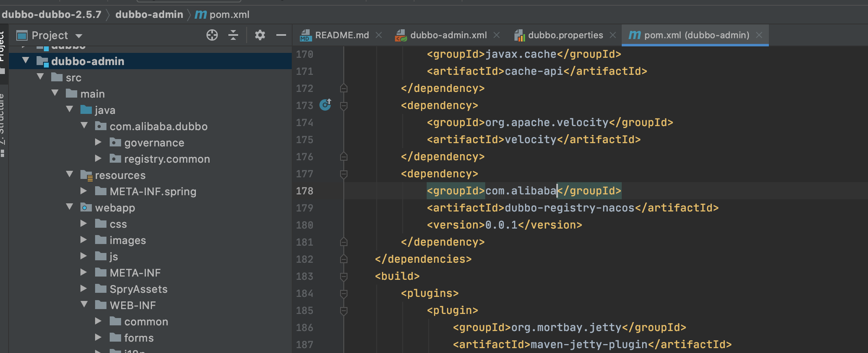Close the dubbo.properties tab
The image size is (868, 353).
[613, 35]
